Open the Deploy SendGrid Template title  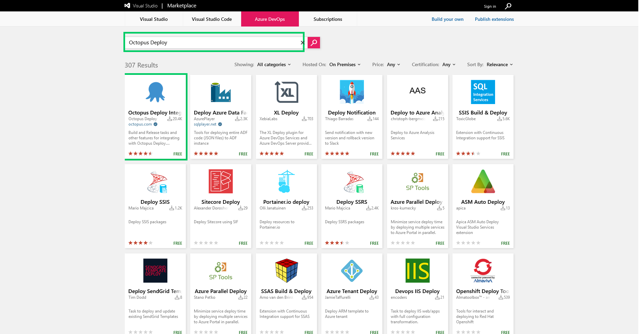(155, 291)
